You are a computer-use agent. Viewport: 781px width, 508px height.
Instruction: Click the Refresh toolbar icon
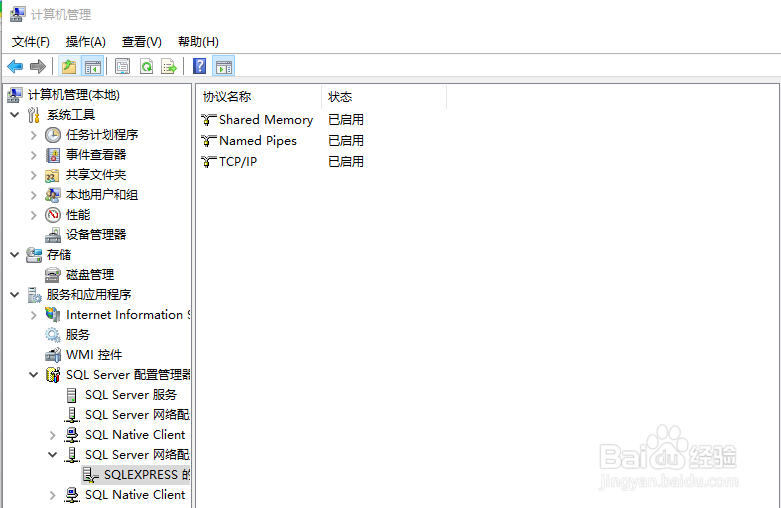point(146,66)
